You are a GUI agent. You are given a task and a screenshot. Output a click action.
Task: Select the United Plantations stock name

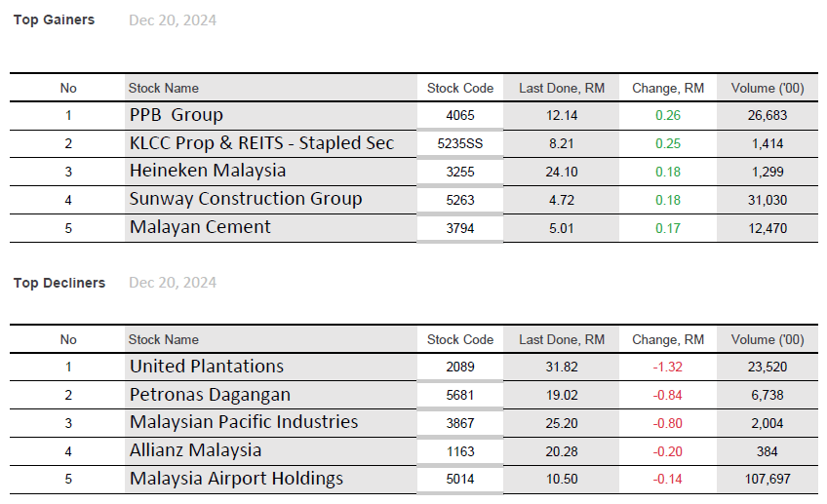[x=207, y=366]
